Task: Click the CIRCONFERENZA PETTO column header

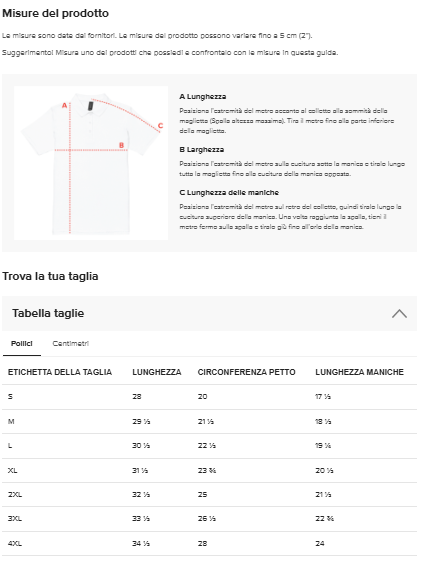Action: (x=246, y=372)
